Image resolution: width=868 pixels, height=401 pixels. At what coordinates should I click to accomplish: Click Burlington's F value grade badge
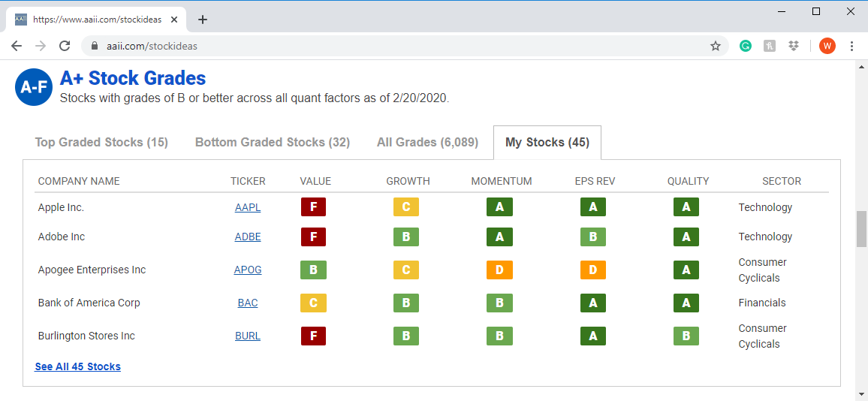click(313, 336)
